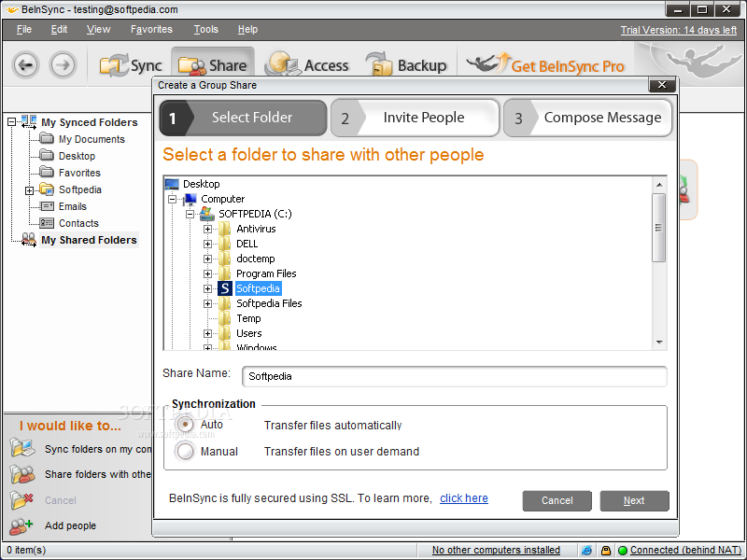Click the Desktop folder icon in sidebar
Screen dimensions: 747x560
[x=46, y=155]
